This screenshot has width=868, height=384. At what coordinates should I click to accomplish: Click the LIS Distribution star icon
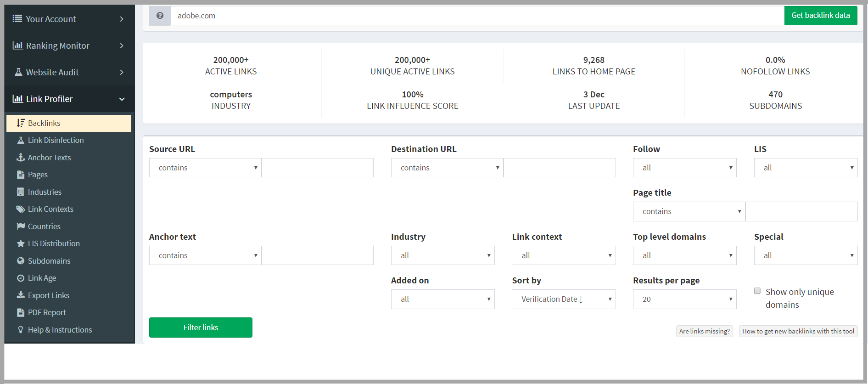click(21, 243)
